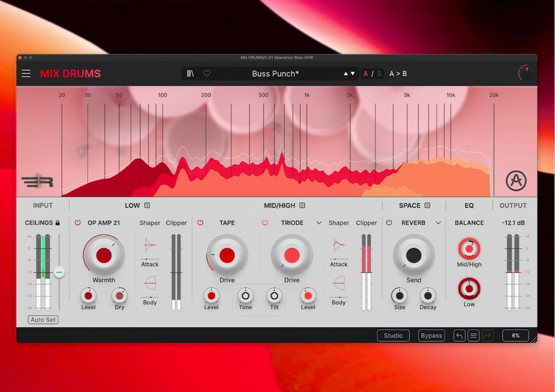Screen dimensions: 555x392
Task: Solo the SPACE section
Action: coord(427,205)
